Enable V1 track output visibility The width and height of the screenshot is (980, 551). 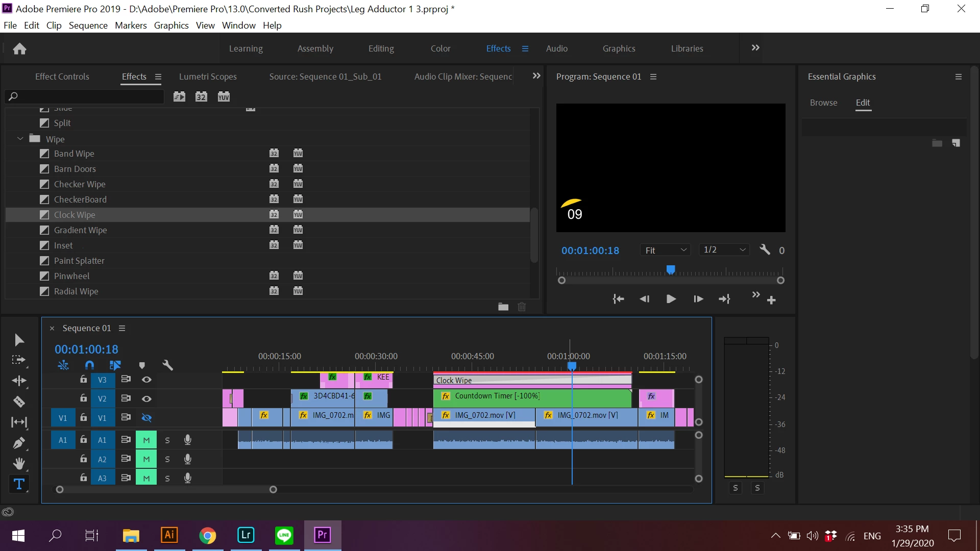pyautogui.click(x=146, y=418)
